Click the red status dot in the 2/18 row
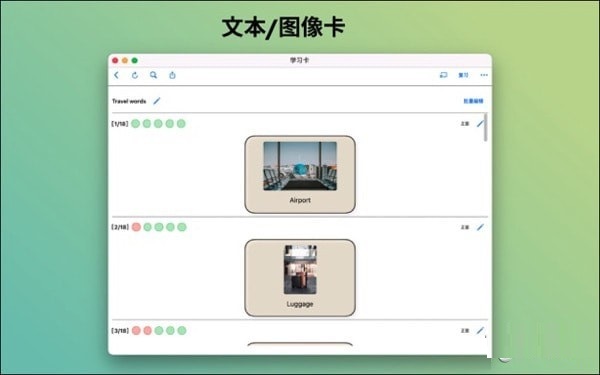This screenshot has width=600, height=375. pyautogui.click(x=136, y=227)
